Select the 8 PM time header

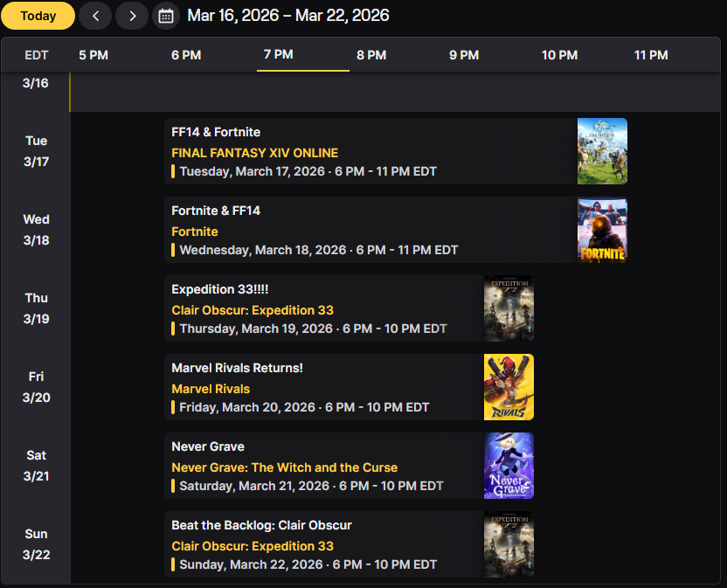point(371,55)
